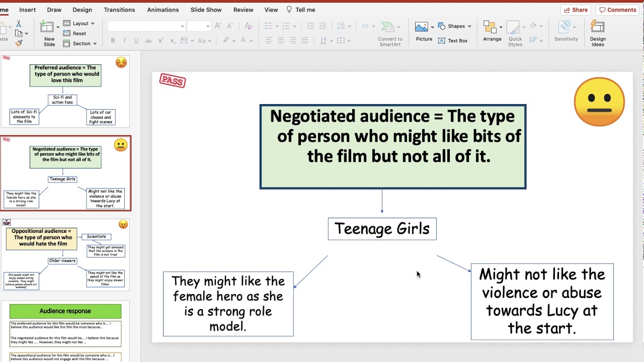Open the Section dropdown
The width and height of the screenshot is (644, 362).
tap(80, 43)
